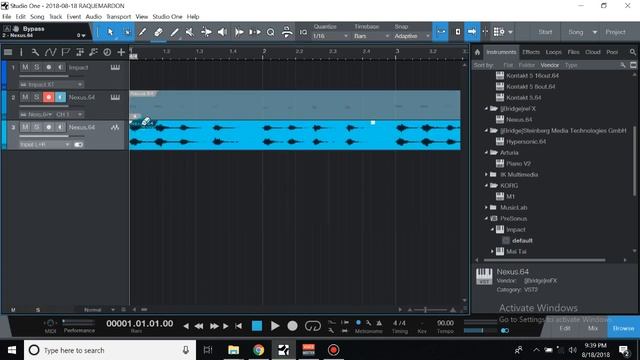Open the Timebase Bars dropdown

pos(371,36)
